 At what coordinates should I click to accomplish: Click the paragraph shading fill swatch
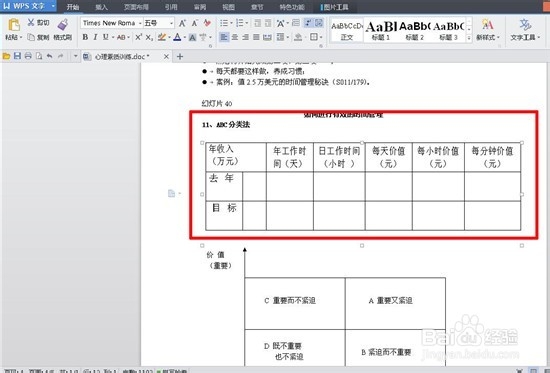point(298,37)
